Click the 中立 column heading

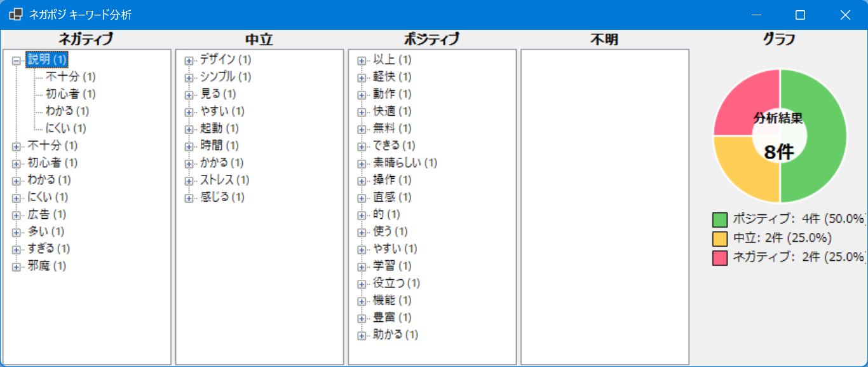[x=259, y=39]
